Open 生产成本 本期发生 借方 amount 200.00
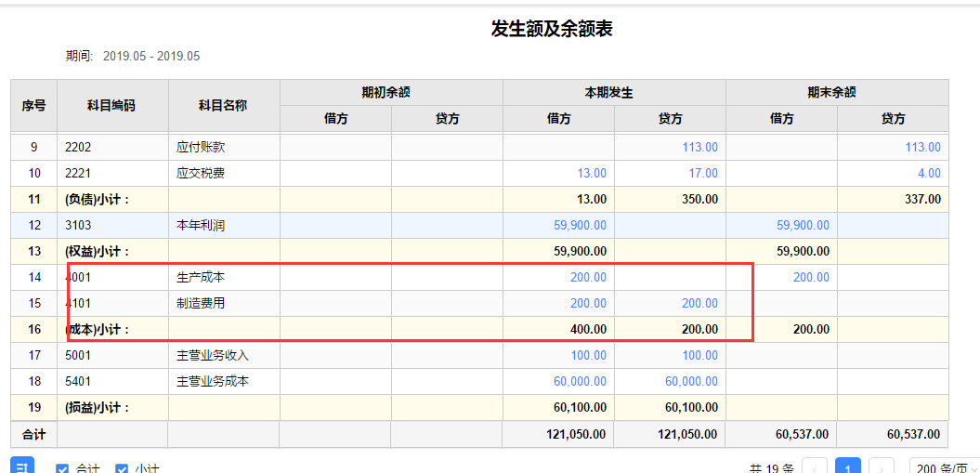980x473 pixels. coord(588,278)
